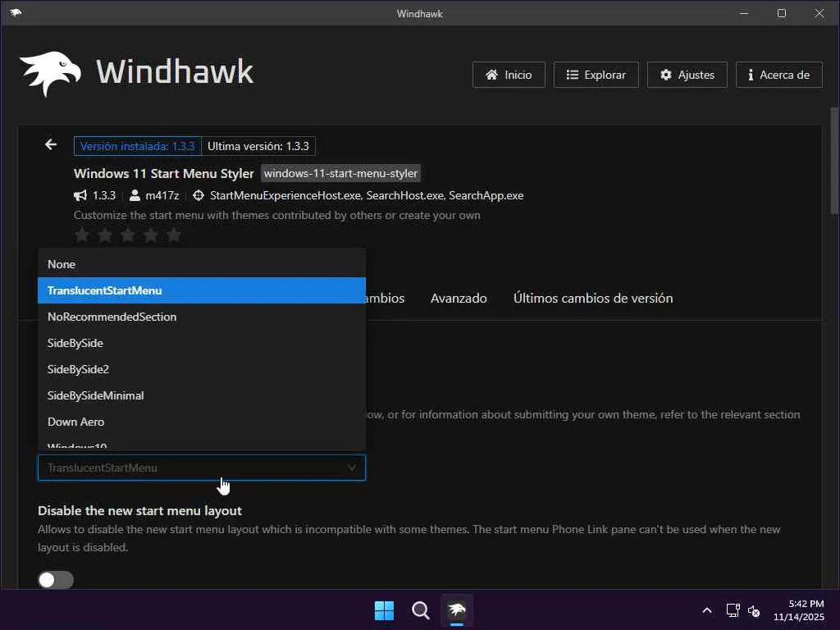Click the Windhawk eagle logo

coord(51,73)
